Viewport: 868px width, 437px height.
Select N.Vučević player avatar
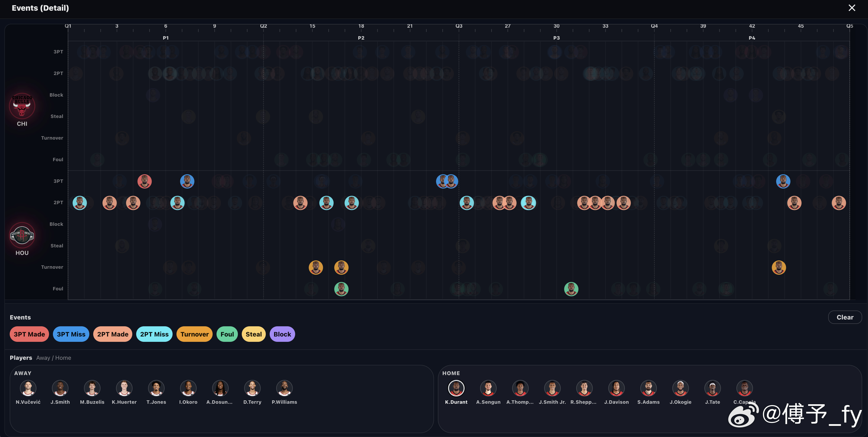point(28,388)
